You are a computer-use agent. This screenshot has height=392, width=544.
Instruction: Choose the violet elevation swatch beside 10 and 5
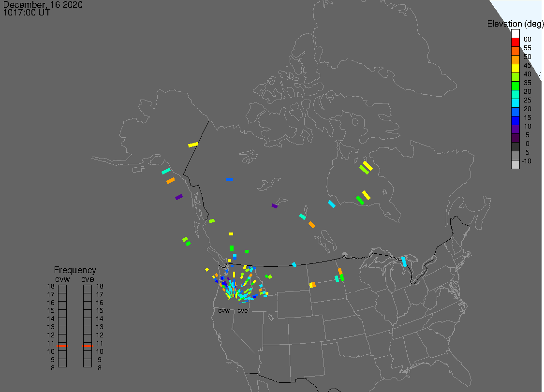pyautogui.click(x=515, y=129)
